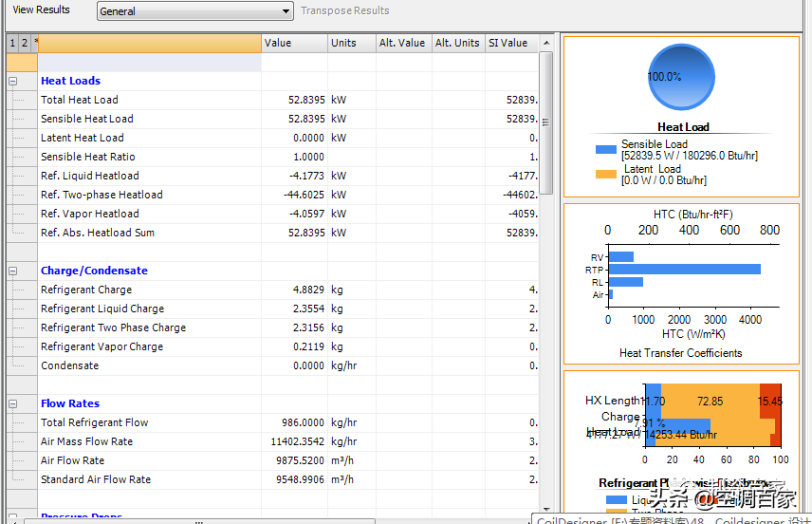
Task: Collapse the Heat Loads group
Action: click(x=13, y=82)
